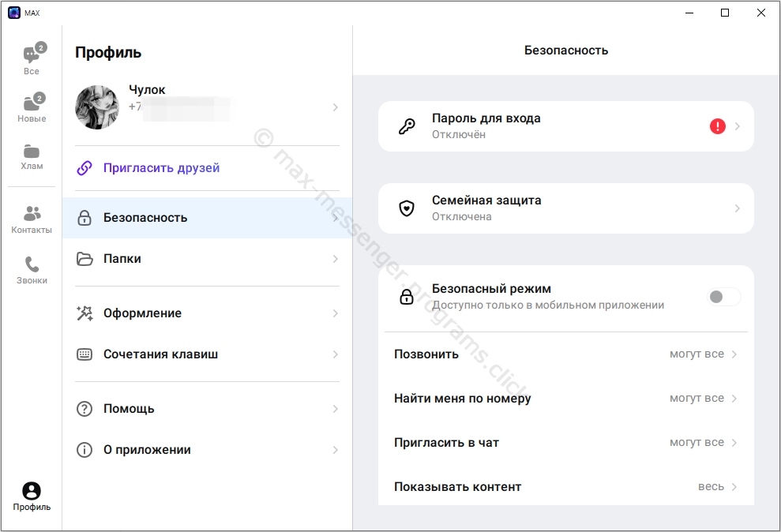Open Контакты from the sidebar
This screenshot has width=781, height=532.
(x=31, y=215)
